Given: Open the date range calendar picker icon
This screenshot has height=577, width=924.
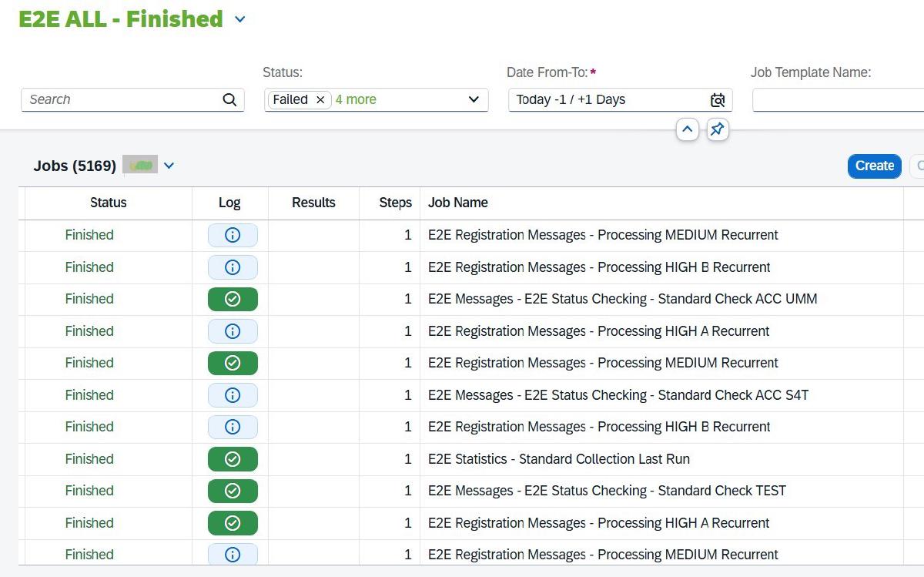Looking at the screenshot, I should click(x=717, y=100).
